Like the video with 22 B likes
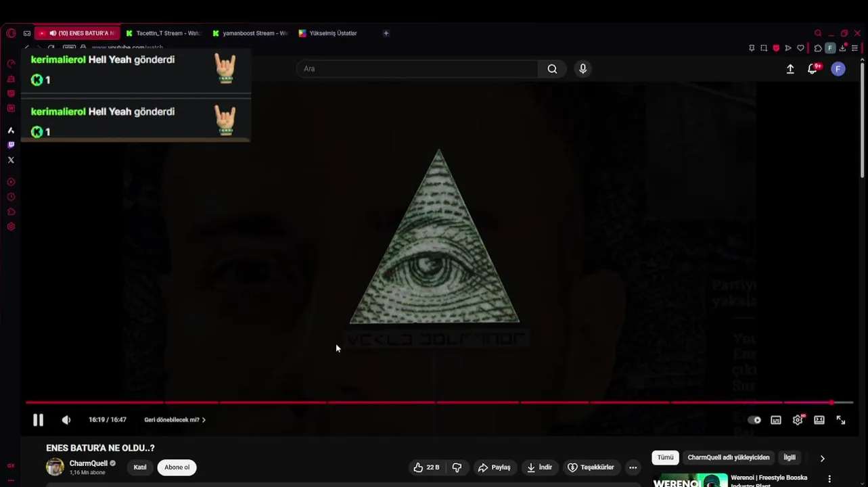 [426, 467]
